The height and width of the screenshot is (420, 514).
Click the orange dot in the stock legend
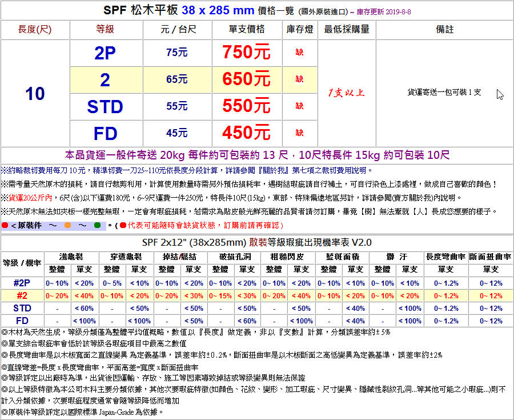pyautogui.click(x=67, y=225)
